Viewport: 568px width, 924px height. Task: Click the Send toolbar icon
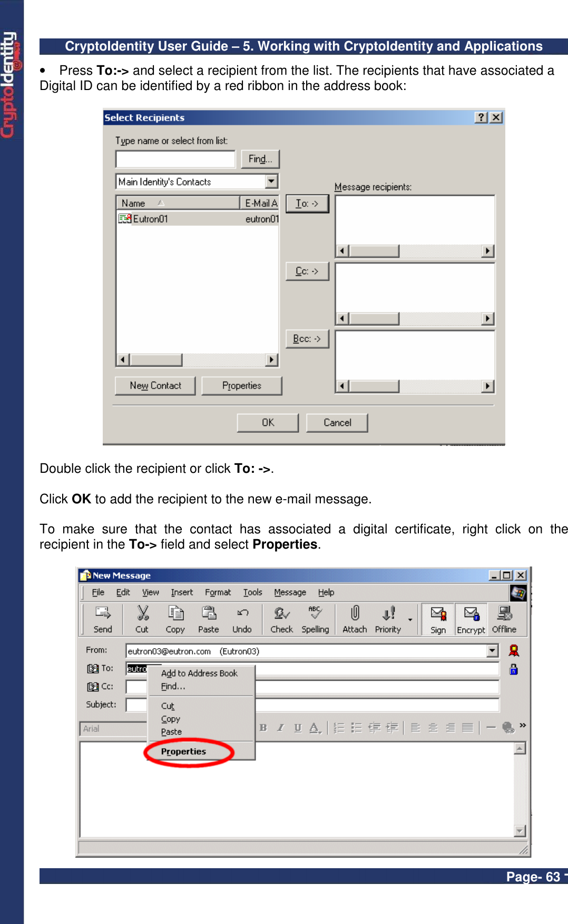[x=103, y=619]
